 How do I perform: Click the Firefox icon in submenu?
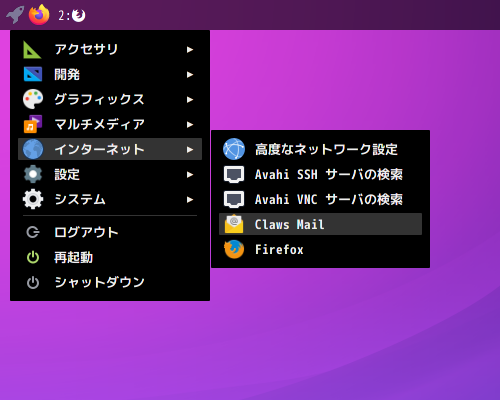click(234, 249)
